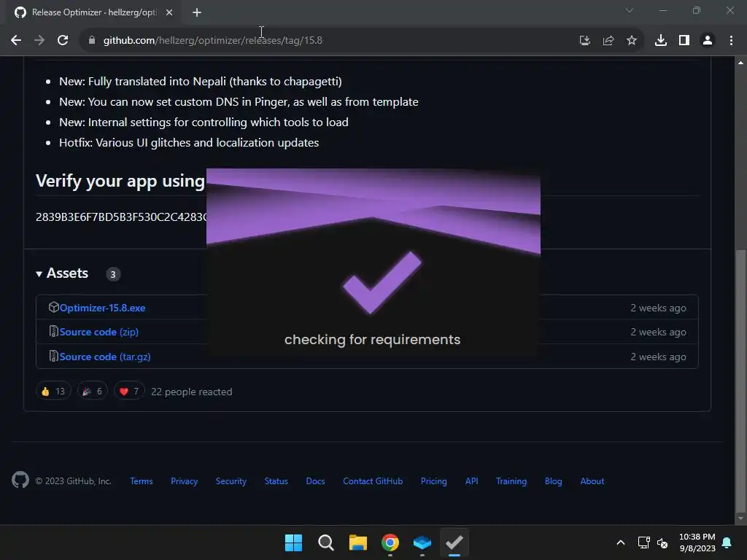Click the package icon beside Optimizer-15.8.exe
Viewport: 747px width, 560px height.
54,307
